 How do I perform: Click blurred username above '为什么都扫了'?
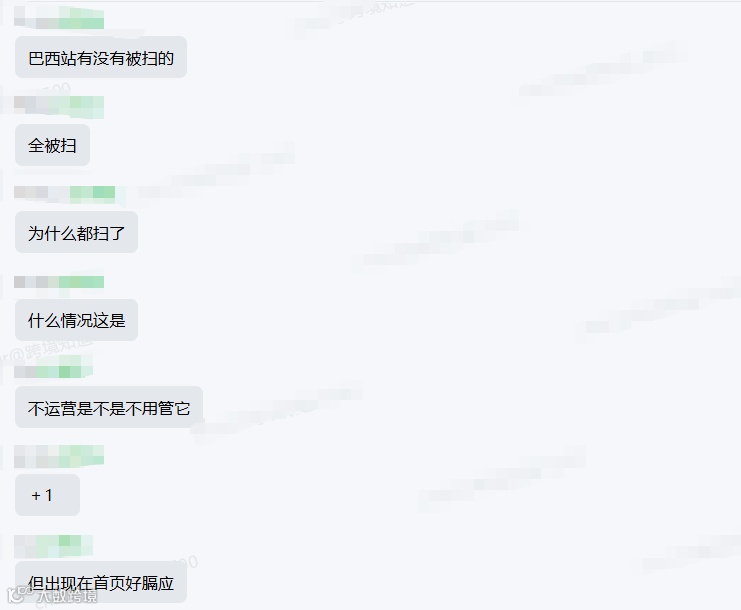[x=65, y=192]
